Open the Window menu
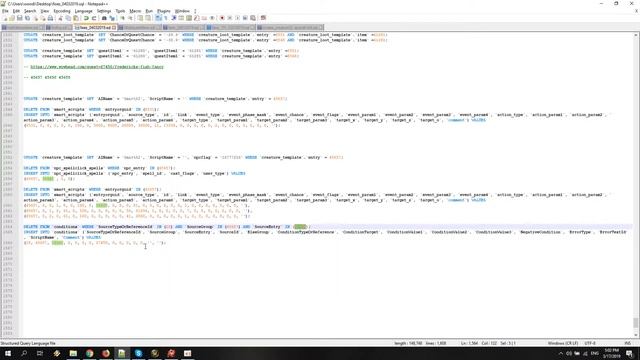Viewport: 640px width, 360px height. click(182, 11)
